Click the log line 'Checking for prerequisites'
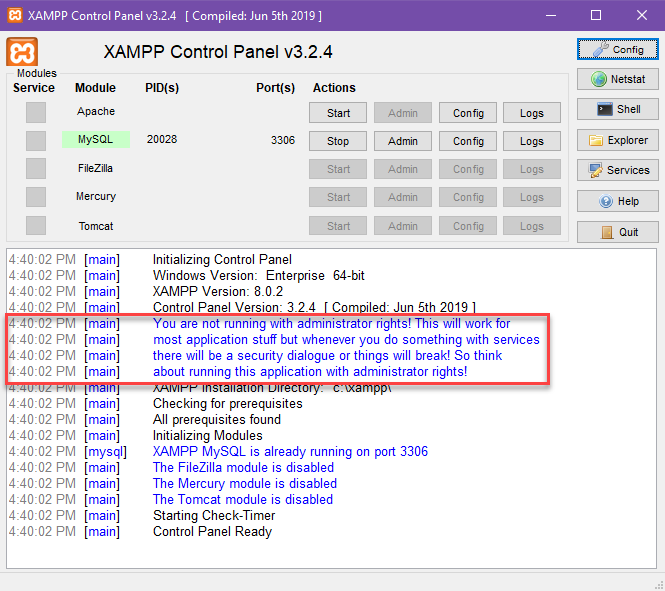 [228, 403]
